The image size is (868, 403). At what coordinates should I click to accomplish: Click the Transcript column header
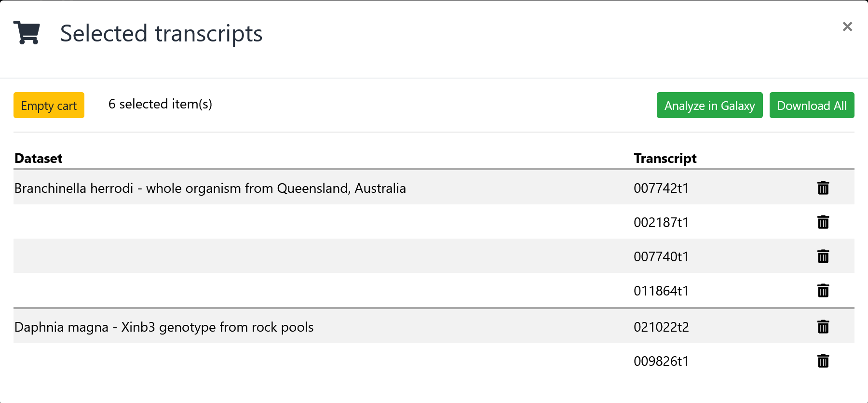pos(665,159)
